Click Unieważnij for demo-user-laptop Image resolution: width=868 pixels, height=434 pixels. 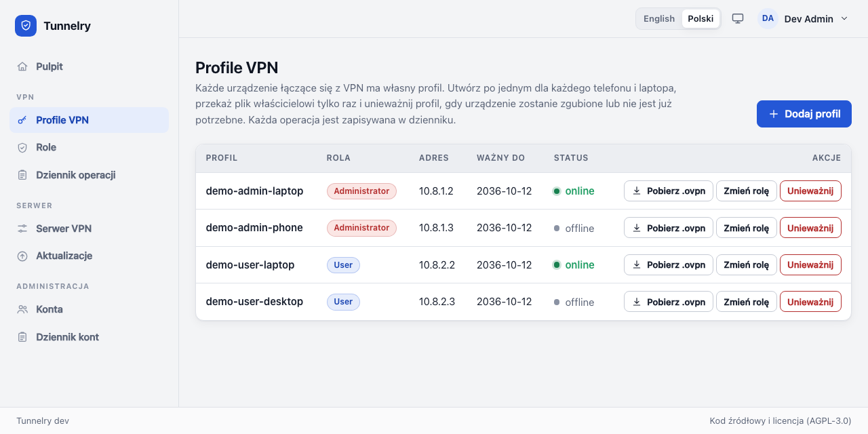coord(810,264)
